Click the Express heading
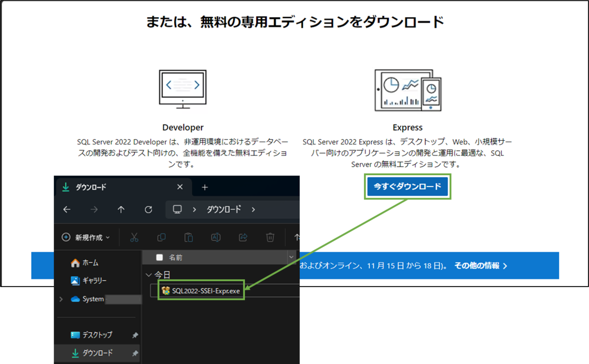Screen dimensions: 589x364 click(x=407, y=128)
